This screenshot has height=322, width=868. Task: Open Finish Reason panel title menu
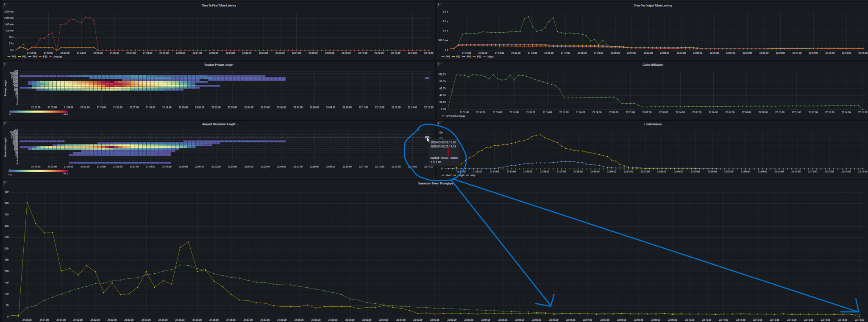tap(653, 124)
